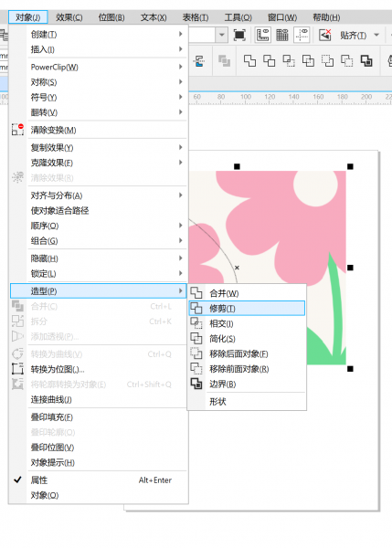Toggle the show grid toolbar icon
The image size is (392, 548).
pos(282,35)
